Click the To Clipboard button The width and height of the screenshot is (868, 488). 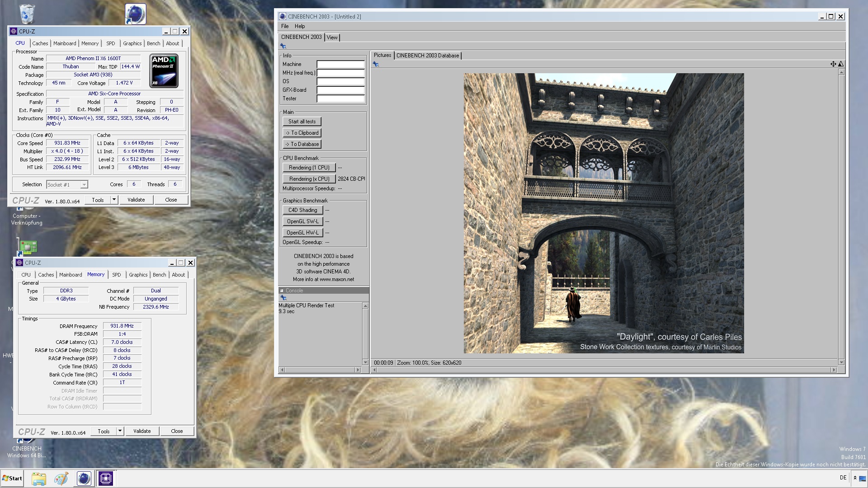(x=302, y=133)
